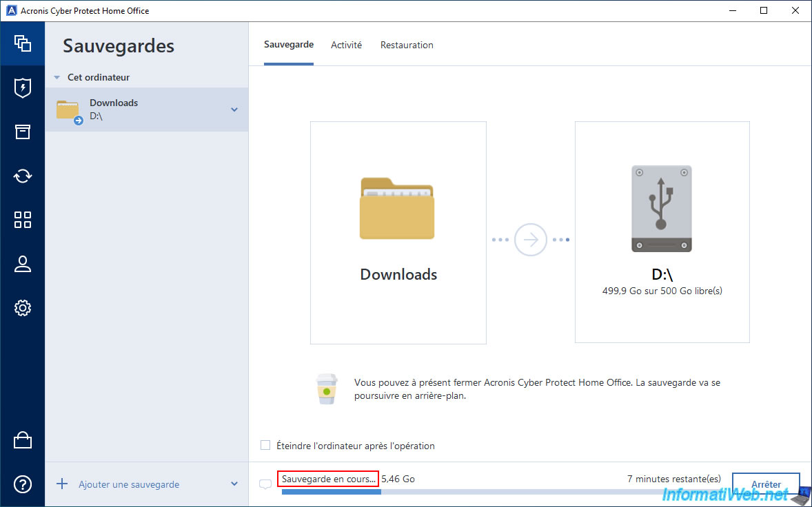Select the D:\ destination panel

pos(662,231)
